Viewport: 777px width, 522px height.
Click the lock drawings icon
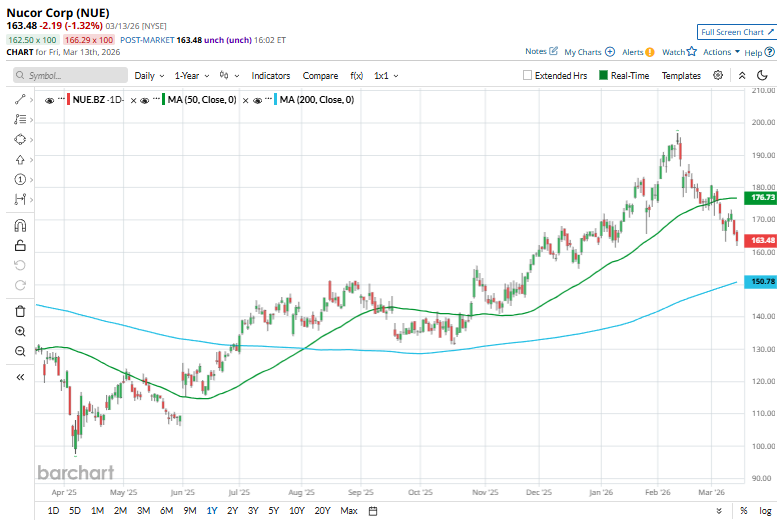pos(20,246)
